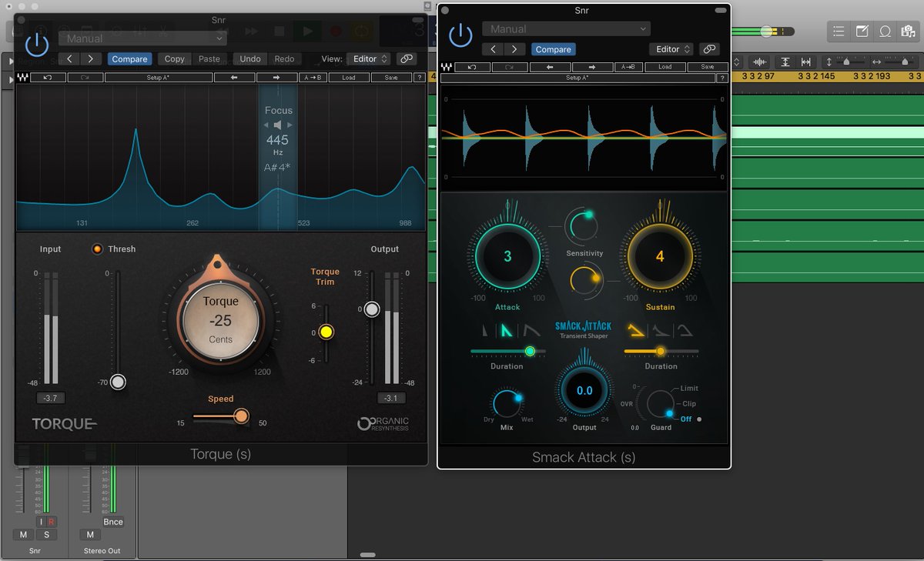This screenshot has height=561, width=924.
Task: Click Undo in the Torque header
Action: pos(250,59)
